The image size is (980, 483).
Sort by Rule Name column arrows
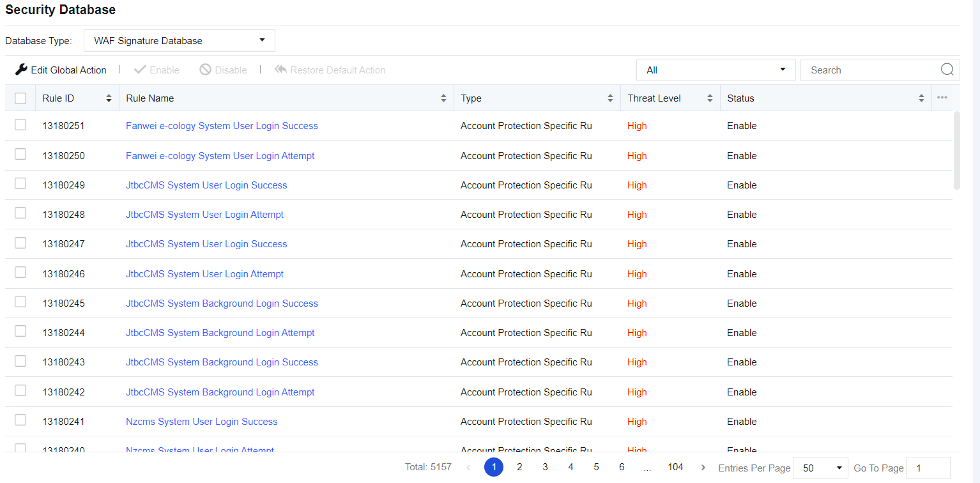(x=443, y=98)
